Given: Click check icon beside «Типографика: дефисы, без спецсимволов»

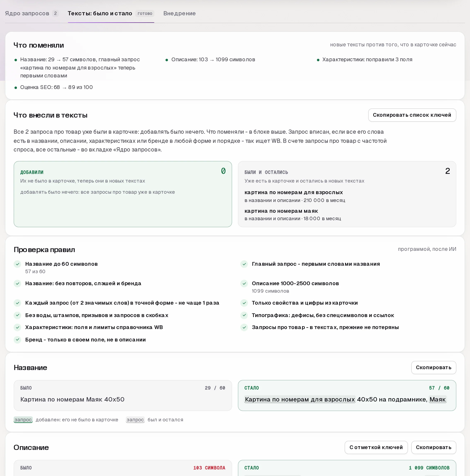Looking at the screenshot, I should pos(244,315).
